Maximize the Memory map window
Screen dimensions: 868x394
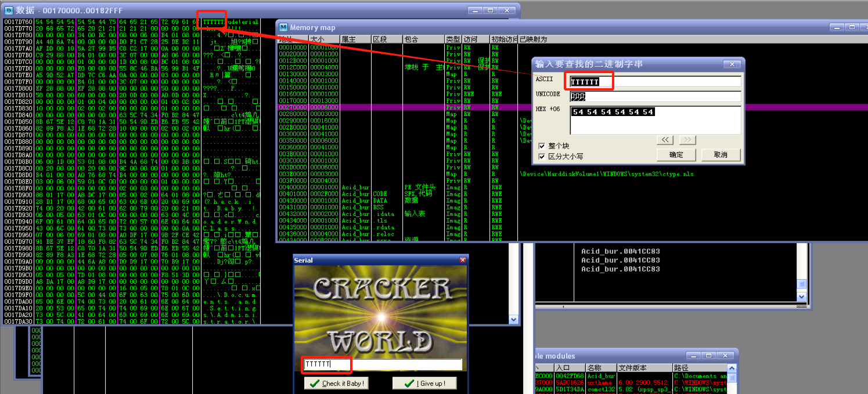click(x=852, y=27)
